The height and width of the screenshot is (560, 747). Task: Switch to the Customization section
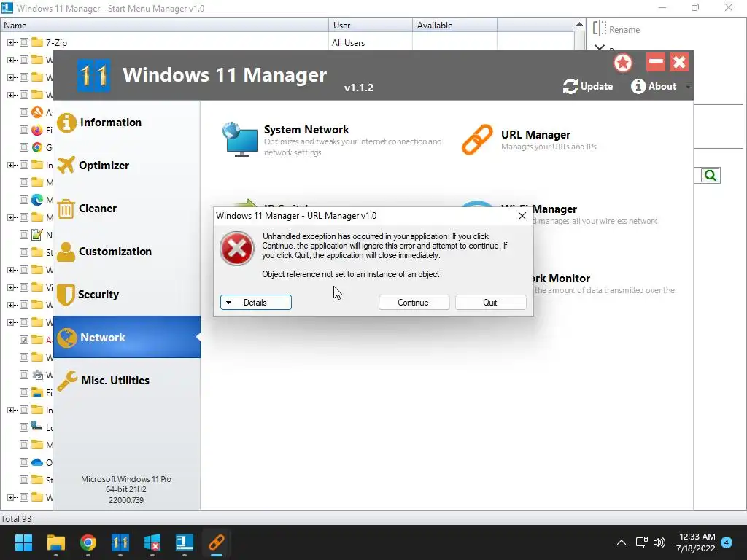(127, 252)
